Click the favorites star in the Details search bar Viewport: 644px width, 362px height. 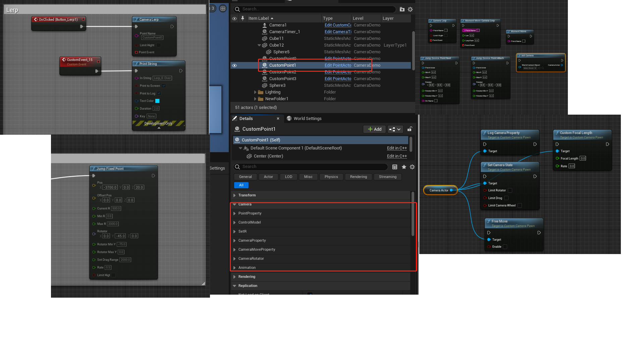pos(404,167)
